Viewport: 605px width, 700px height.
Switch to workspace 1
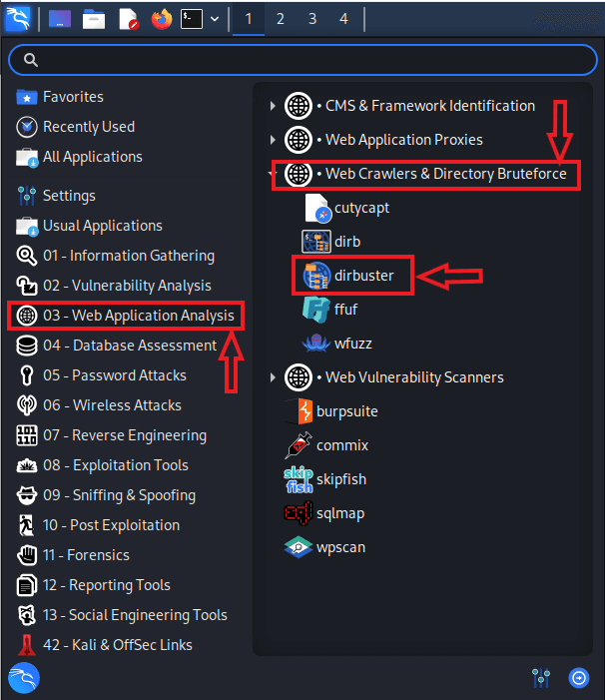(x=249, y=19)
